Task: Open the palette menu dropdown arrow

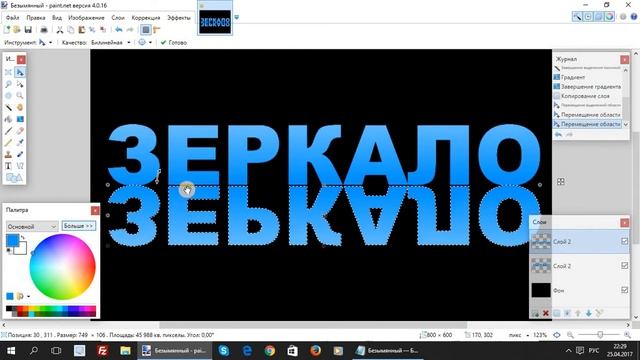Action: [29, 296]
